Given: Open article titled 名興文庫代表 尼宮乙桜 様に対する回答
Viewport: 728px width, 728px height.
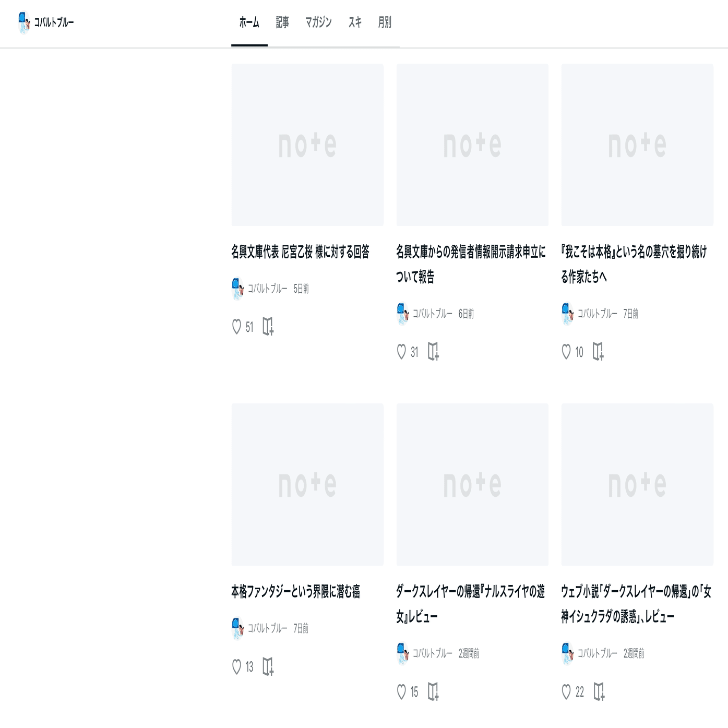Looking at the screenshot, I should click(x=301, y=252).
